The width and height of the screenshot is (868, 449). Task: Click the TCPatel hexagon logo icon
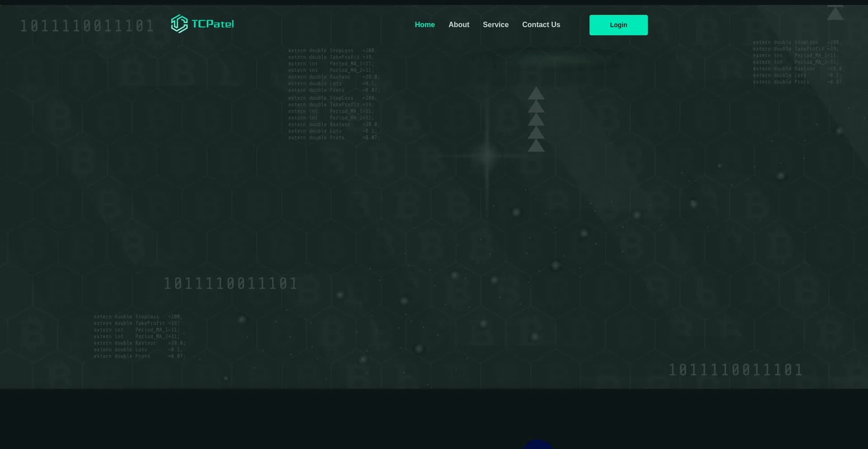click(179, 24)
